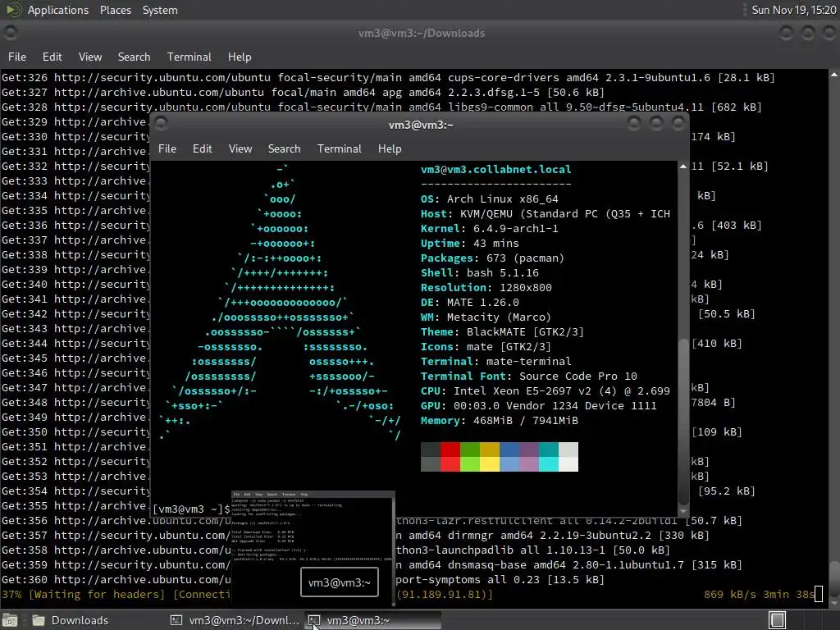The image size is (840, 630).
Task: Maximize the vm3@vm3:~/Downloads terminal window
Action: click(808, 33)
